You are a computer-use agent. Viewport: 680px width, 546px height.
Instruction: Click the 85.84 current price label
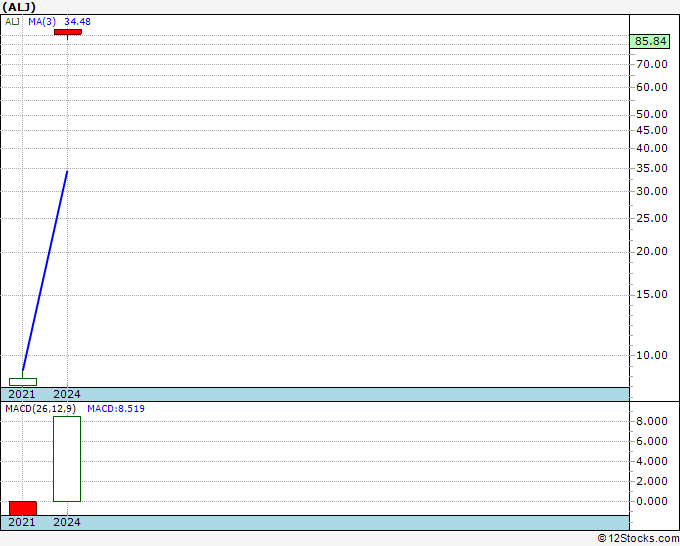650,41
